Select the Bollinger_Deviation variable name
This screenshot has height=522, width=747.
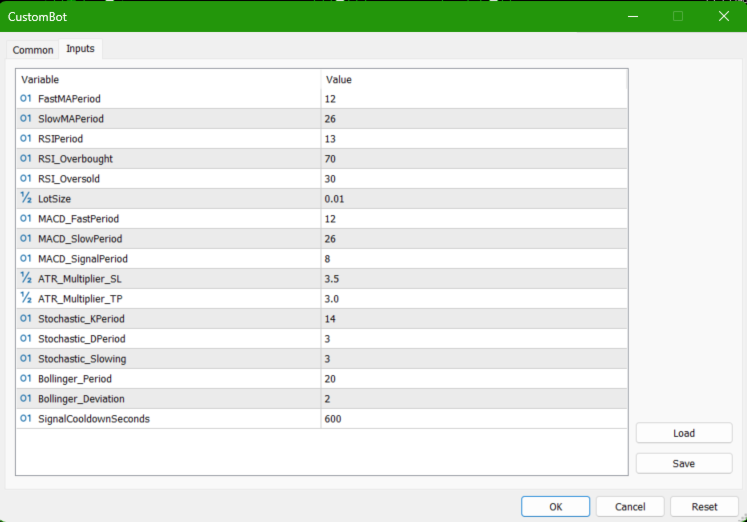tap(81, 399)
